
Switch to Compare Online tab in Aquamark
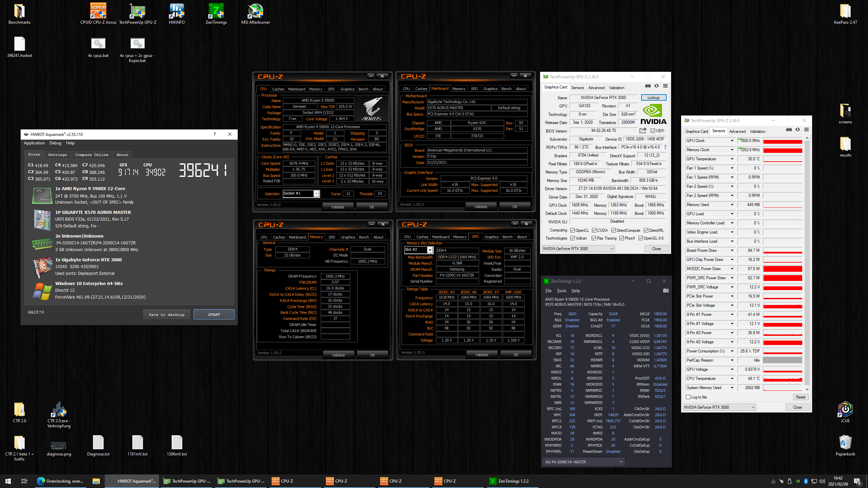[92, 155]
